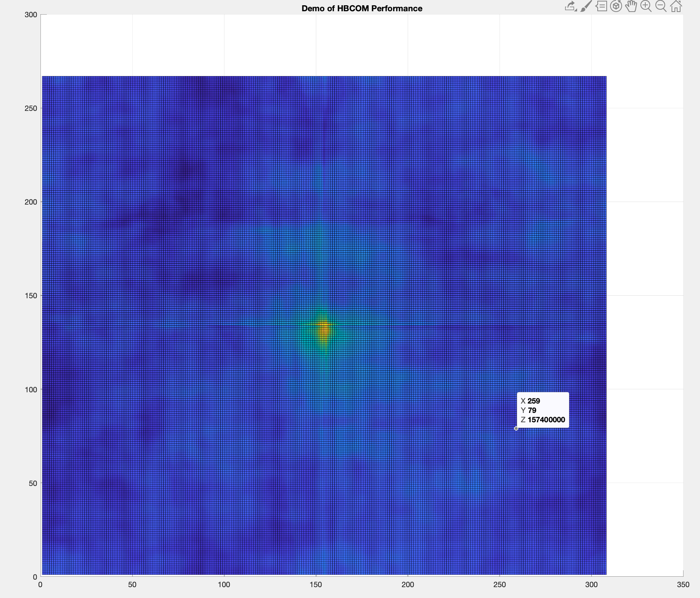Click the x-axis tick label 300
Screen dimensions: 700x598
591,585
